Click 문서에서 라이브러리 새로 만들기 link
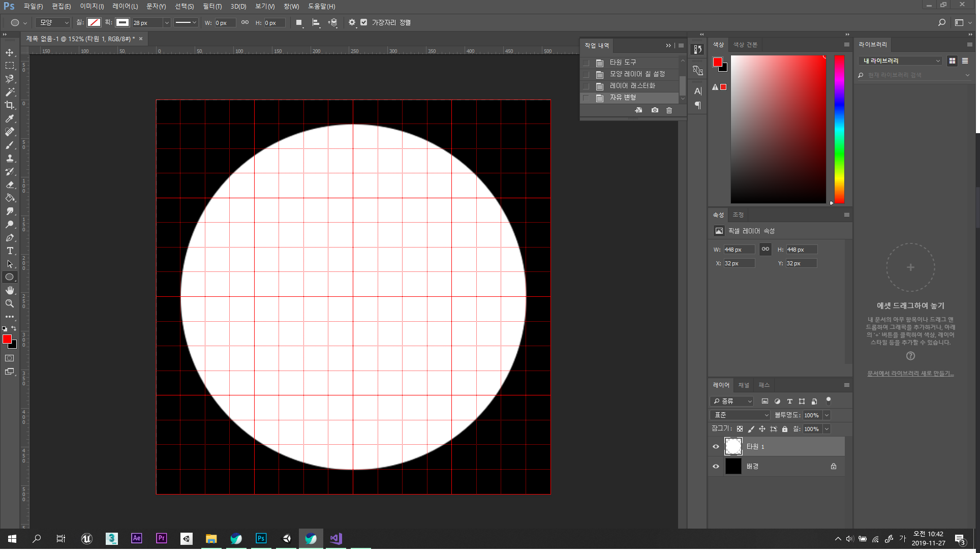The height and width of the screenshot is (553, 980). click(910, 374)
